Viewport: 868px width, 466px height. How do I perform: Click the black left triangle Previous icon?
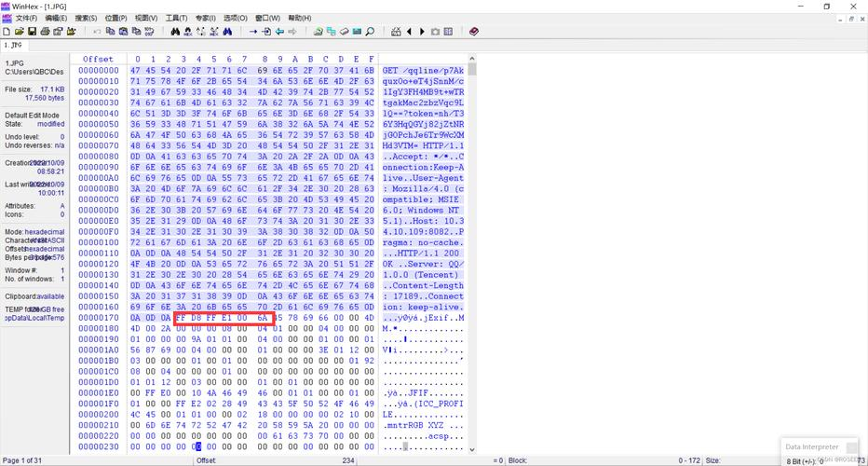tap(409, 32)
